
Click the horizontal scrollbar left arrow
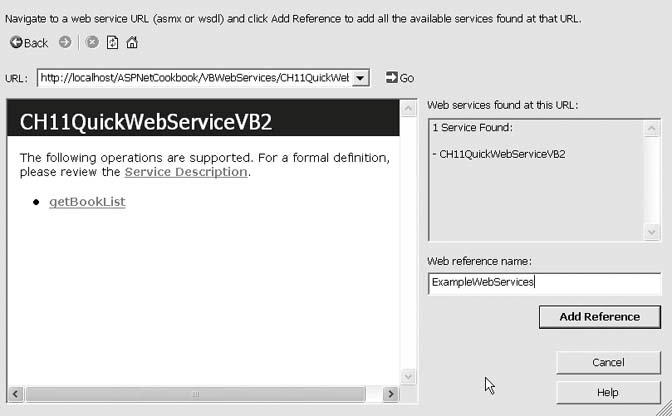click(16, 394)
